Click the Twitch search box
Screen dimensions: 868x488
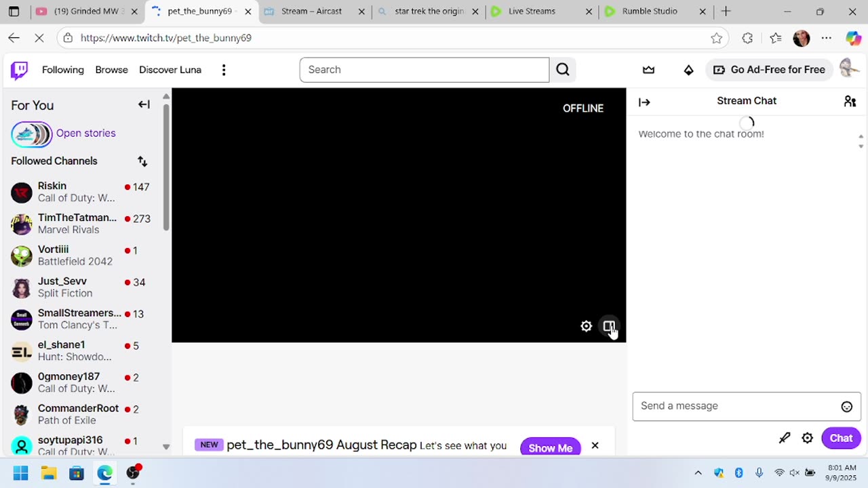(425, 70)
